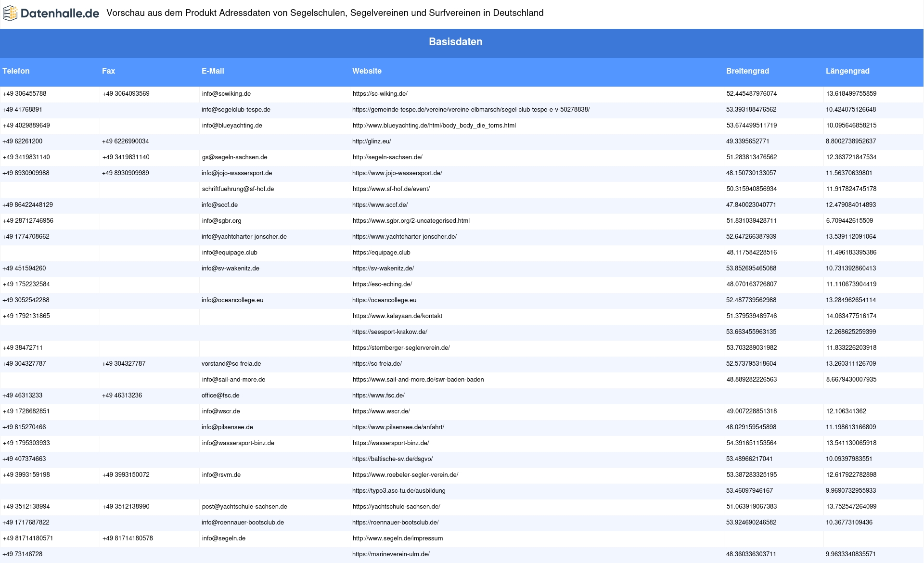Viewport: 924px width, 563px height.
Task: Select phone +49 86422448129
Action: click(28, 205)
